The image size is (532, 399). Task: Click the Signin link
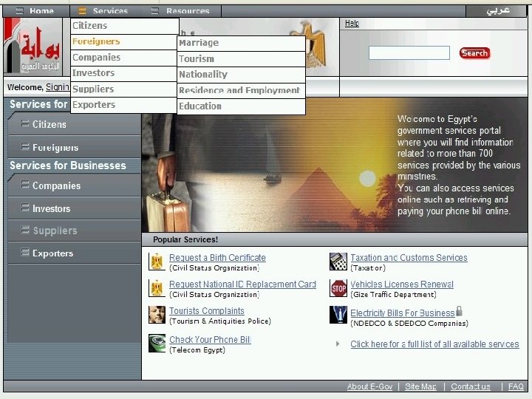[x=58, y=87]
